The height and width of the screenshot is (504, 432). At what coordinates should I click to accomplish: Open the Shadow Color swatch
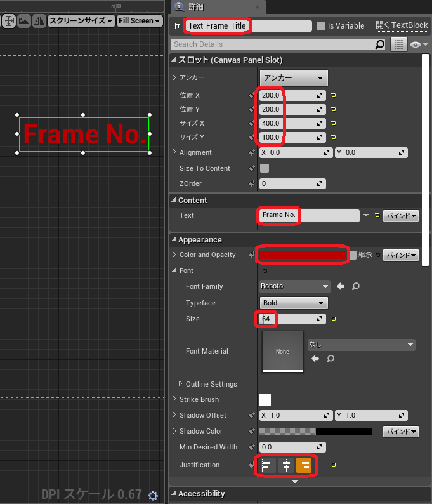[x=316, y=432]
